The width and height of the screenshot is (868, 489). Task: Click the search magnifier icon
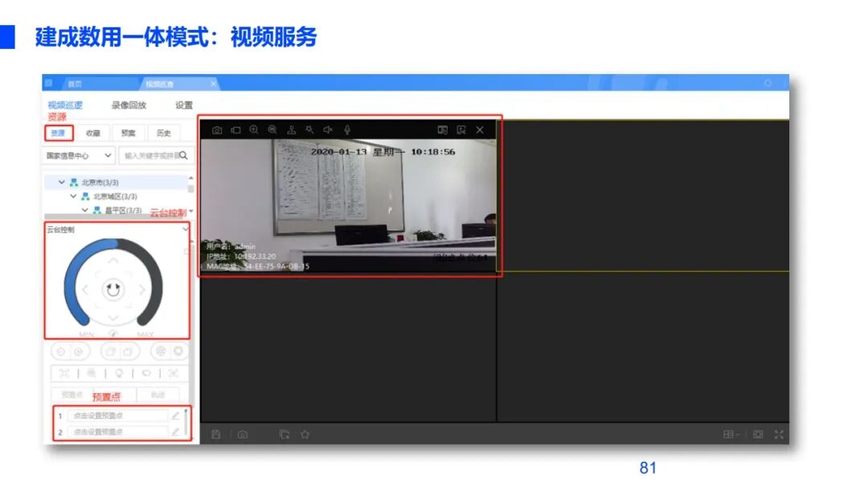(184, 155)
